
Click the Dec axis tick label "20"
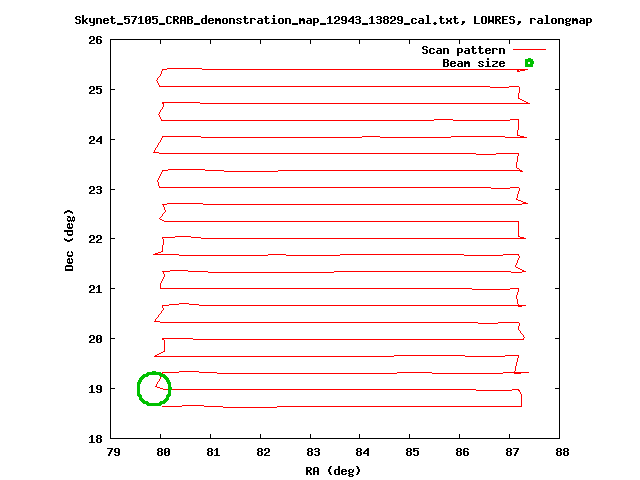pyautogui.click(x=95, y=339)
